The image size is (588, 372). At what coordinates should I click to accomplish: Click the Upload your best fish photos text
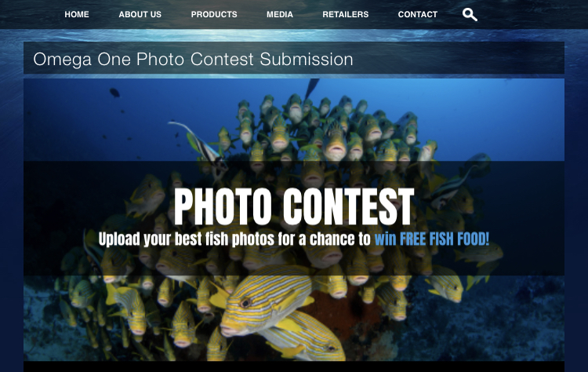(187, 239)
